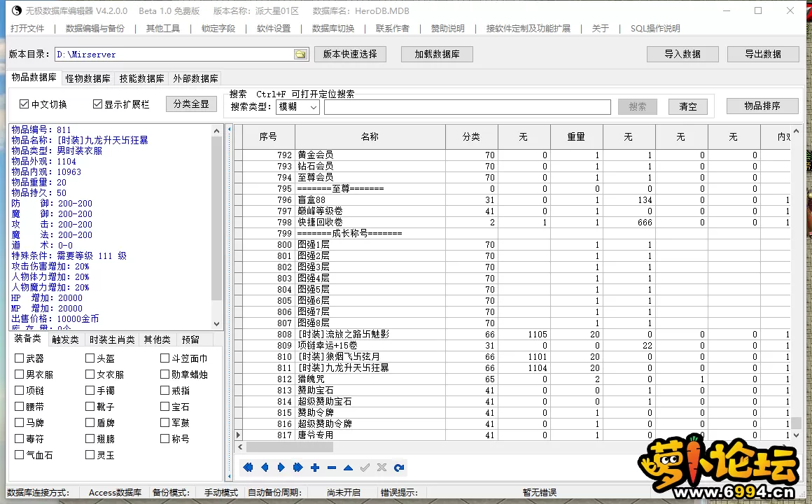The image size is (812, 504).
Task: Check the 头盔 category checkbox
Action: tap(90, 358)
